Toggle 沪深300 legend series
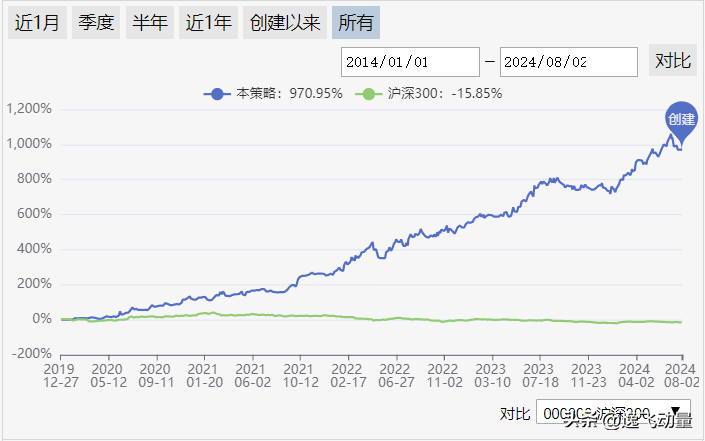This screenshot has width=705, height=441. (x=428, y=94)
